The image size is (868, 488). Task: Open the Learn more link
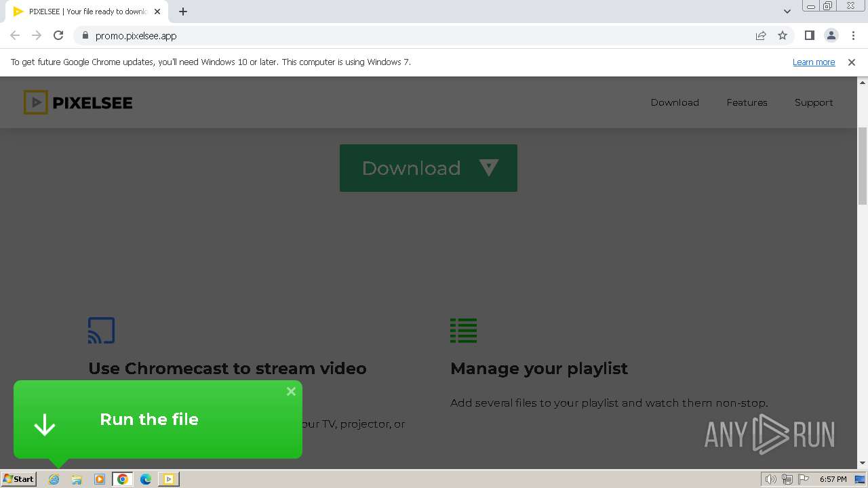(814, 62)
